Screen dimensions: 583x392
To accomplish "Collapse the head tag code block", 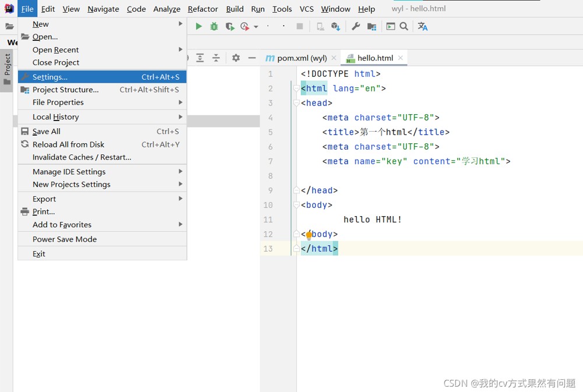I will pyautogui.click(x=296, y=103).
